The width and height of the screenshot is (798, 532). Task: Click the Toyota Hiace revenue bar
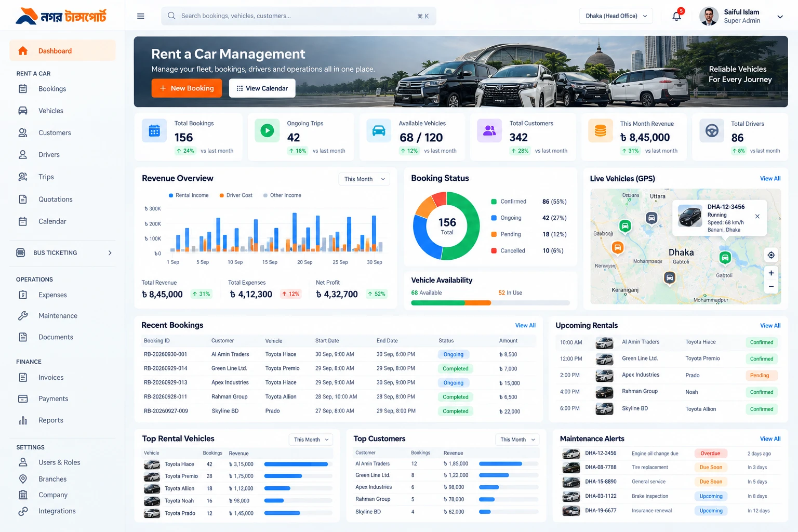[298, 464]
